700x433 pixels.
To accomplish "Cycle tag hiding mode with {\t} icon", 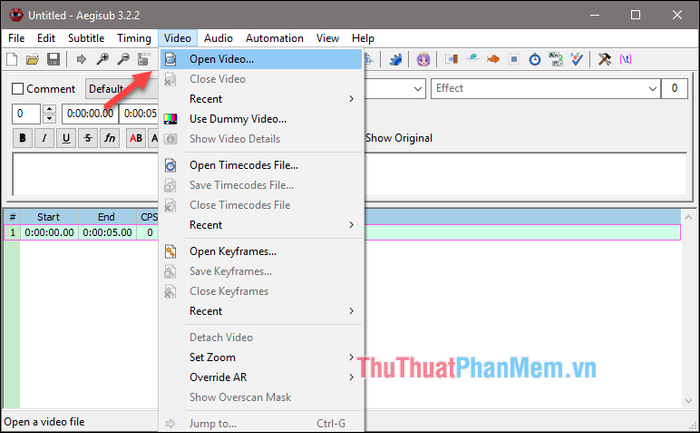I will [625, 59].
